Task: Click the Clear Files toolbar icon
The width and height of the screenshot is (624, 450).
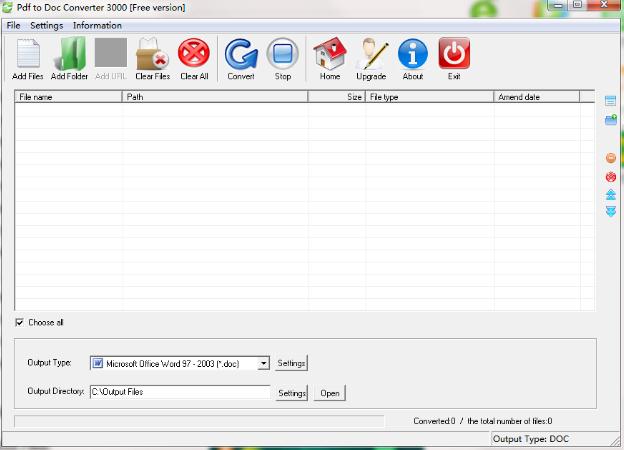Action: 152,53
